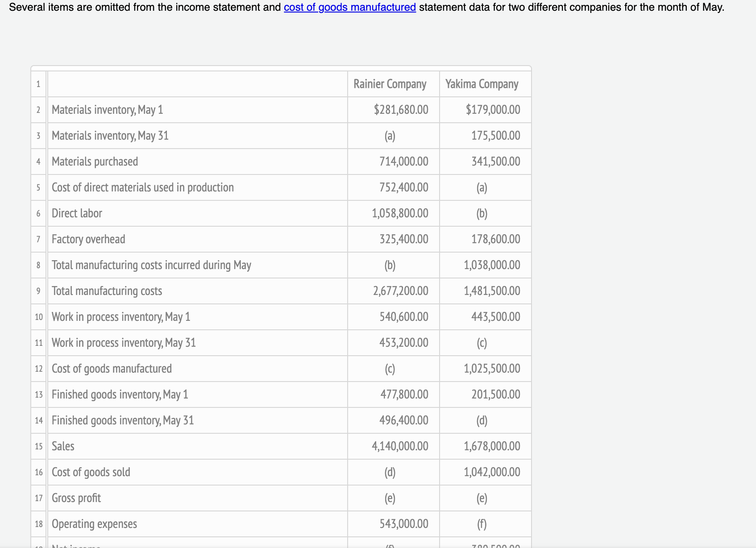Image resolution: width=756 pixels, height=548 pixels.
Task: Select Yakima value $179,000.00
Action: point(493,110)
